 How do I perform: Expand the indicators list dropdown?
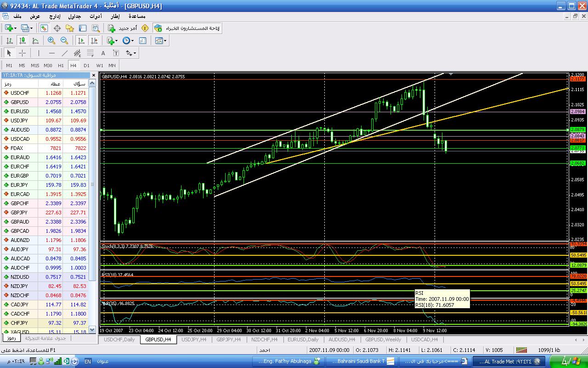point(117,40)
